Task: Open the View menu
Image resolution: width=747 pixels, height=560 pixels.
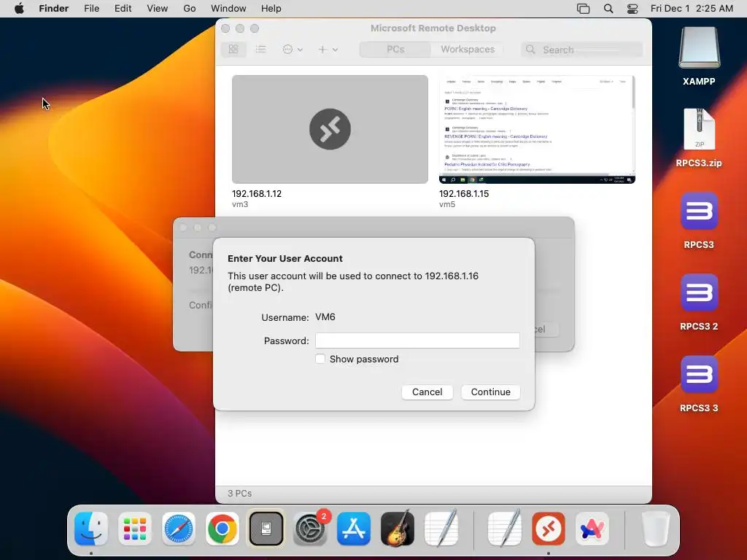Action: 158,9
